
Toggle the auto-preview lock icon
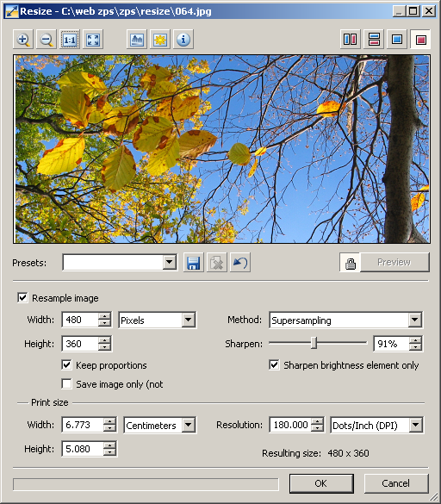[350, 263]
